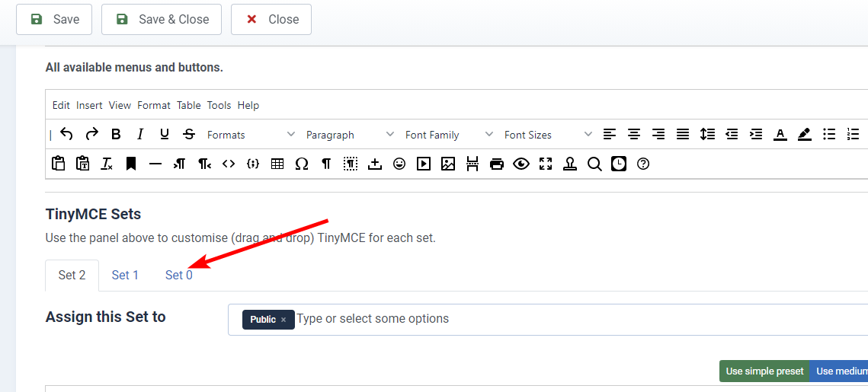This screenshot has height=392, width=868.
Task: Switch to the Set 1 tab
Action: point(125,275)
